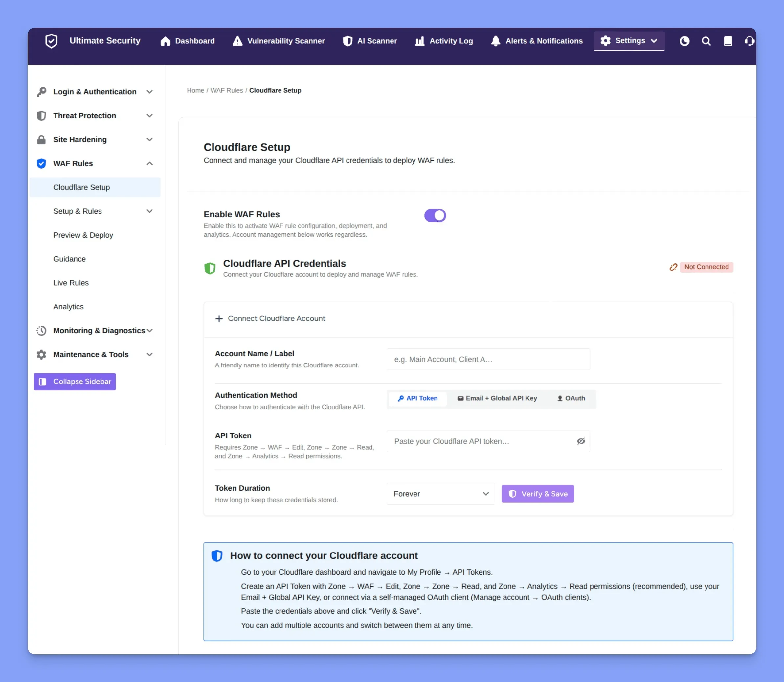Image resolution: width=784 pixels, height=682 pixels.
Task: Open the Cloudflare Setup sidebar item
Action: [x=95, y=188]
